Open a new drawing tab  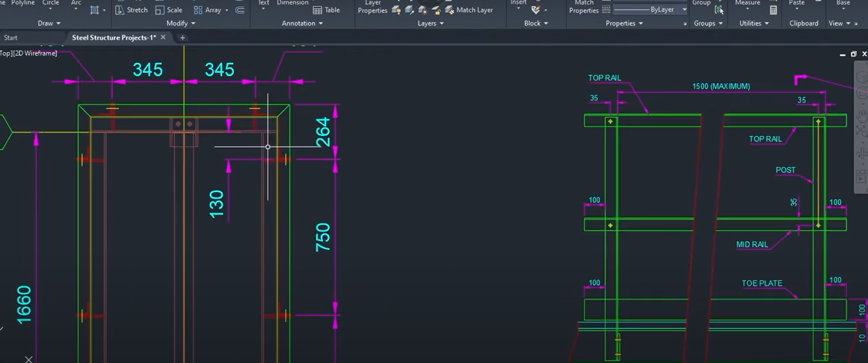183,38
